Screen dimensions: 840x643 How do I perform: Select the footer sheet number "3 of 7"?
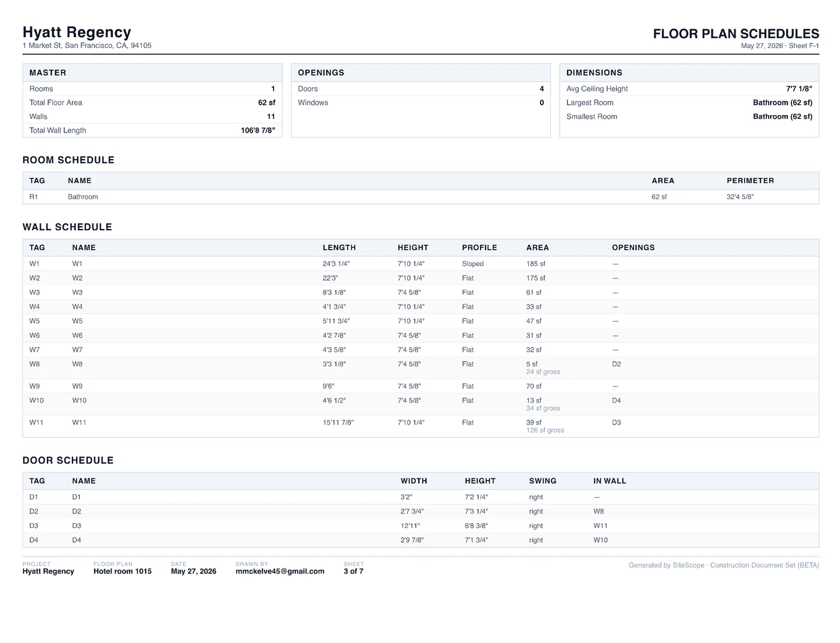(x=353, y=572)
